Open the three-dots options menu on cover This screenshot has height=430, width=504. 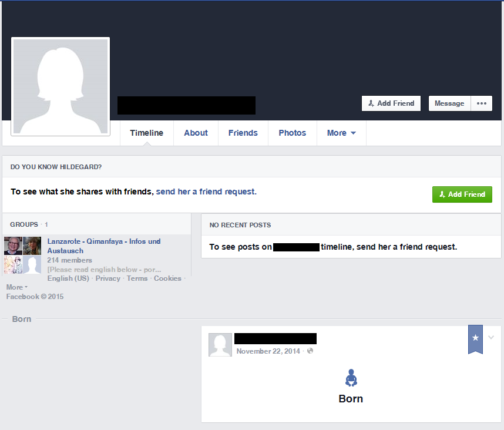tap(482, 103)
